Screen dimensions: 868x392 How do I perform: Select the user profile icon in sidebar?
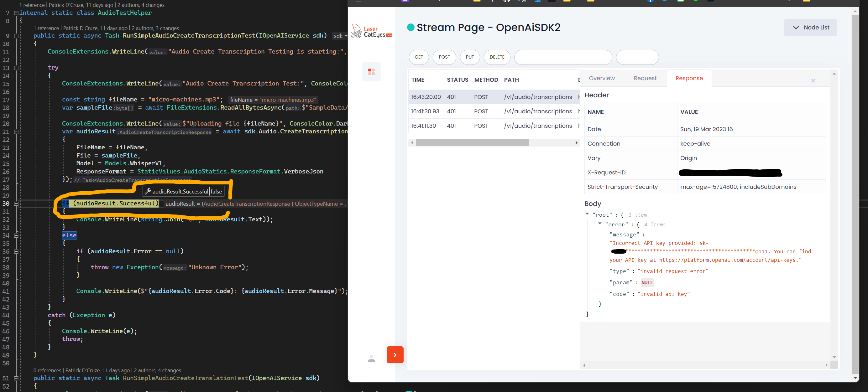[x=371, y=359]
